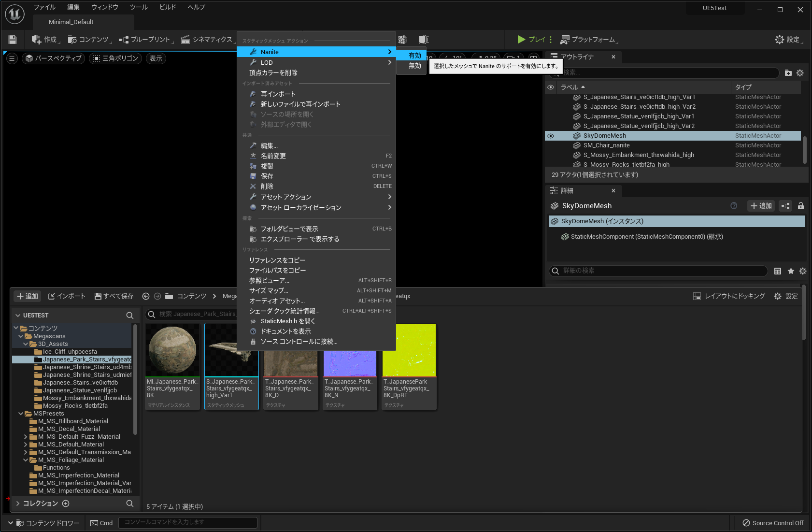Choose 頂点カラーを削除 from context menu
This screenshot has height=532, width=812.
(x=316, y=73)
